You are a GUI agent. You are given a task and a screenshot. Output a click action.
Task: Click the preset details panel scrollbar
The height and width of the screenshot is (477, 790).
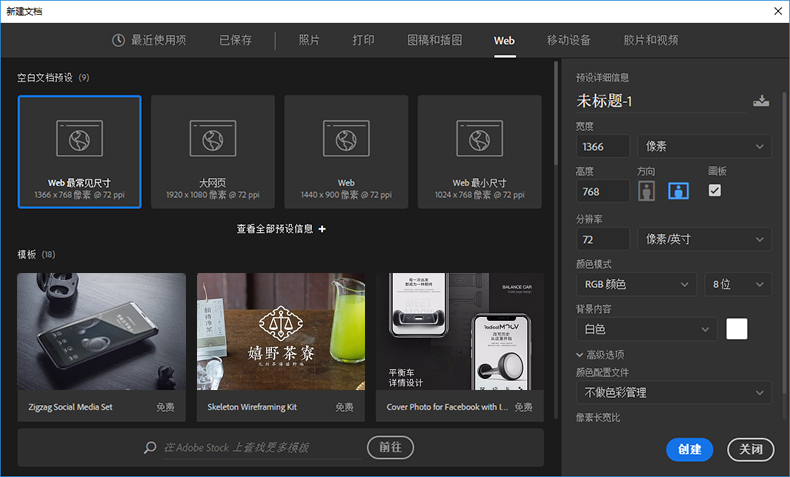pyautogui.click(x=784, y=242)
